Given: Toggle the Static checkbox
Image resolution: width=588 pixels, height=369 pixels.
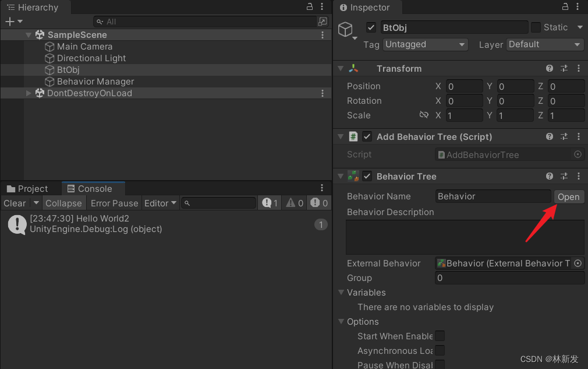Looking at the screenshot, I should tap(536, 27).
